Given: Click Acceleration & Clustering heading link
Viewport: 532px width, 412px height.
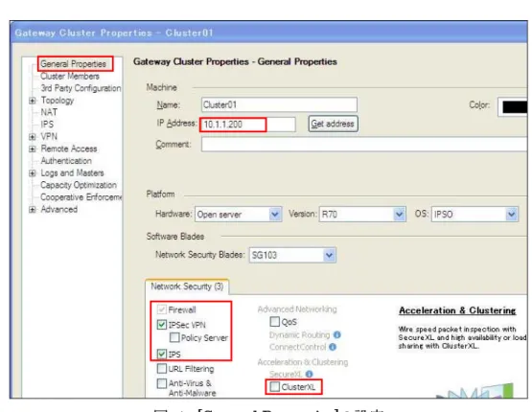Looking at the screenshot, I should click(457, 310).
